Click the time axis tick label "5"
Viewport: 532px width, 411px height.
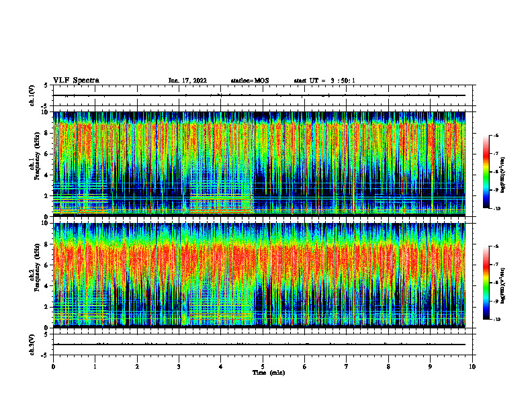tap(263, 367)
